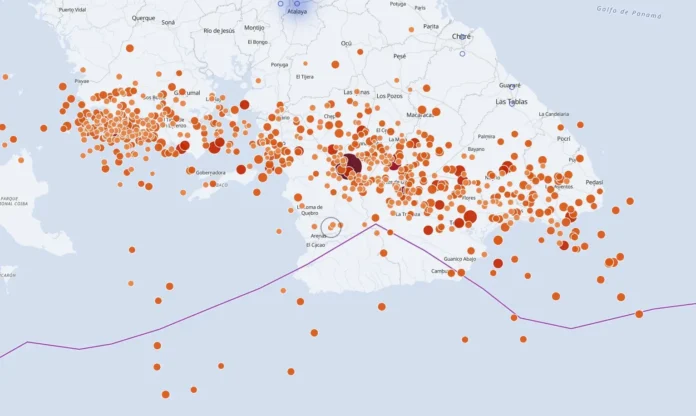Viewport: 696px width, 416px height.
Task: Click the Bayano town label
Action: [x=476, y=149]
